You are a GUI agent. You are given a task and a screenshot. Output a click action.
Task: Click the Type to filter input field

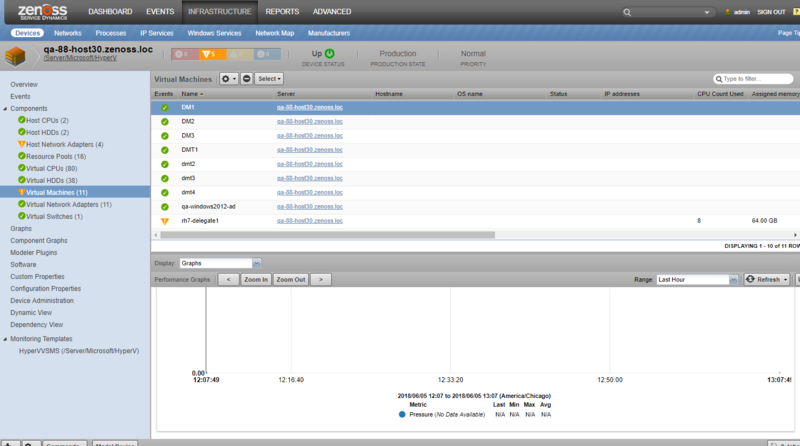(753, 79)
